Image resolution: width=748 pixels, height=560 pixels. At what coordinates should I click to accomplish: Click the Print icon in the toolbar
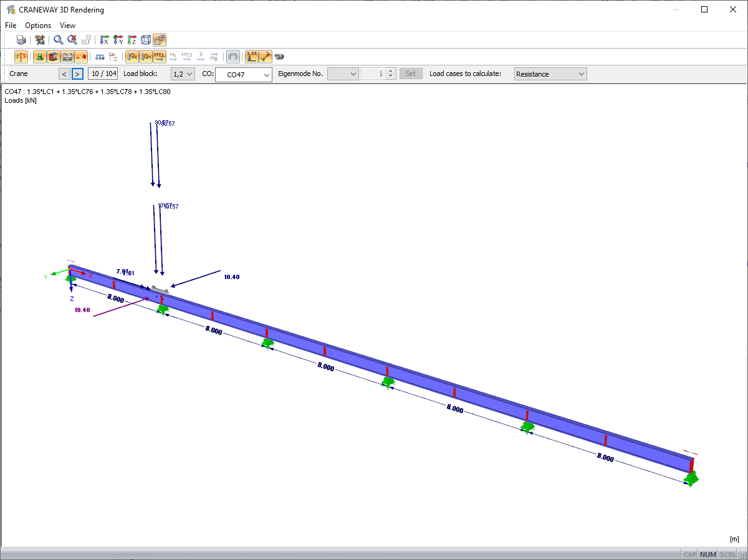pyautogui.click(x=21, y=40)
